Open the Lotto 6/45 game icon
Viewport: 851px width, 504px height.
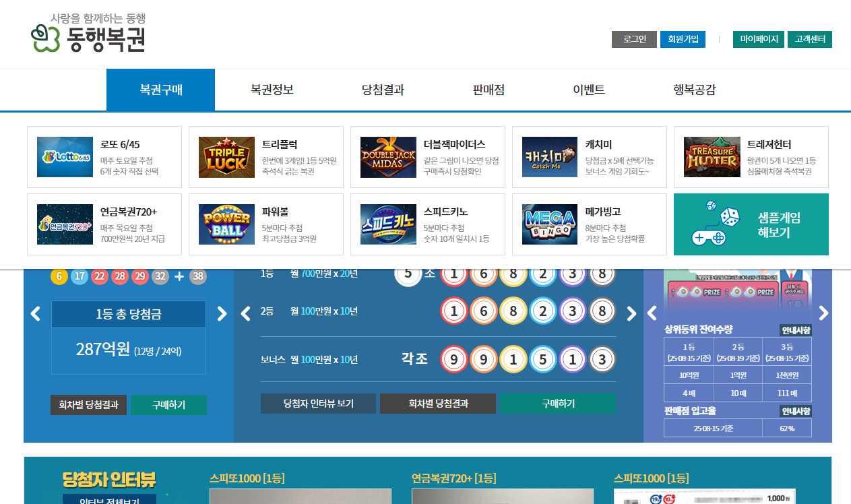point(65,157)
